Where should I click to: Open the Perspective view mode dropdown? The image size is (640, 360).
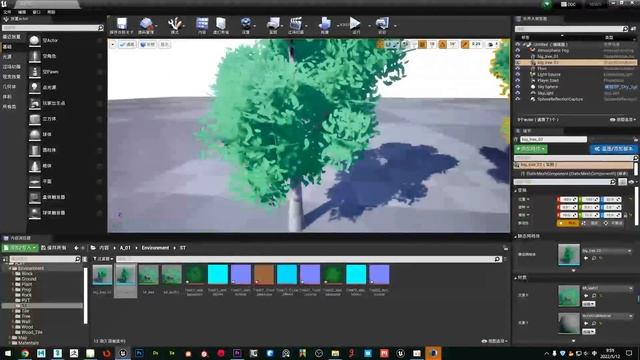127,44
